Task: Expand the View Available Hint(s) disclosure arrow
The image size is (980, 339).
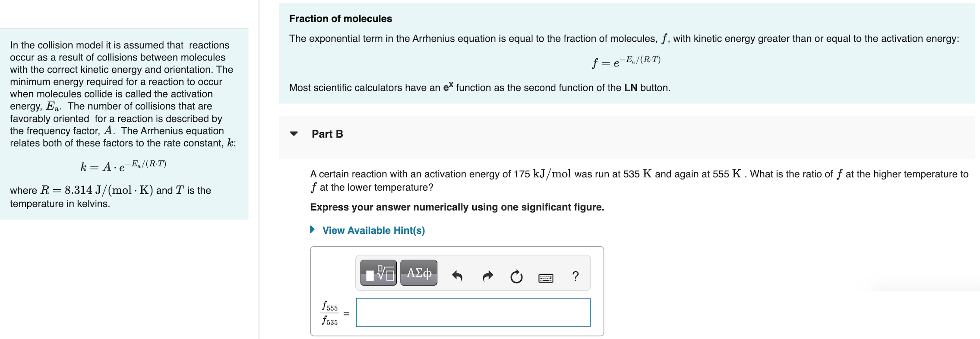Action: pos(313,230)
